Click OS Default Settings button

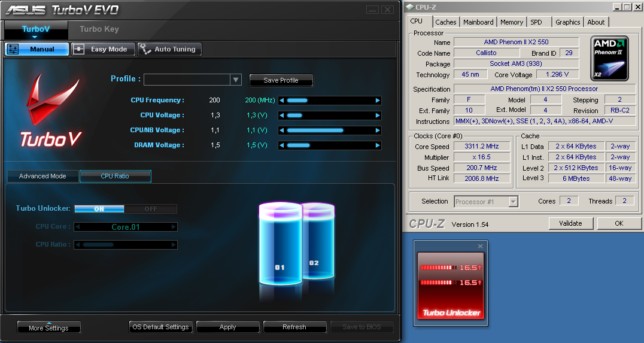160,327
